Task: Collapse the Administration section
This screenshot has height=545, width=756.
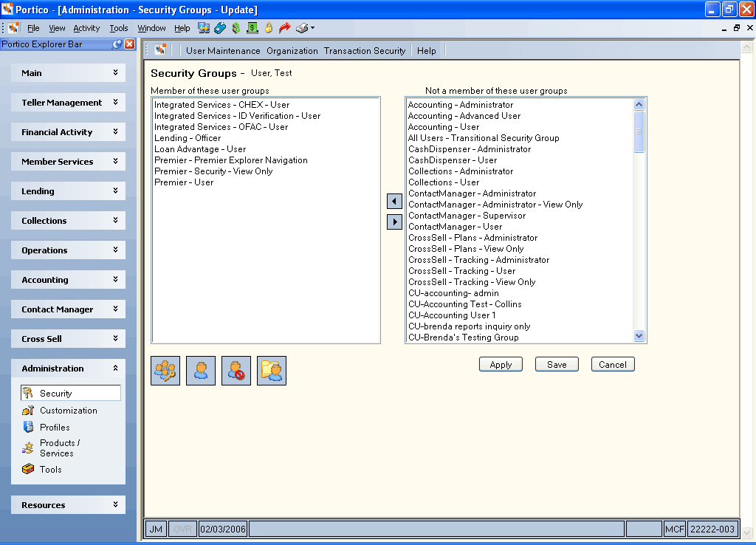Action: click(68, 368)
